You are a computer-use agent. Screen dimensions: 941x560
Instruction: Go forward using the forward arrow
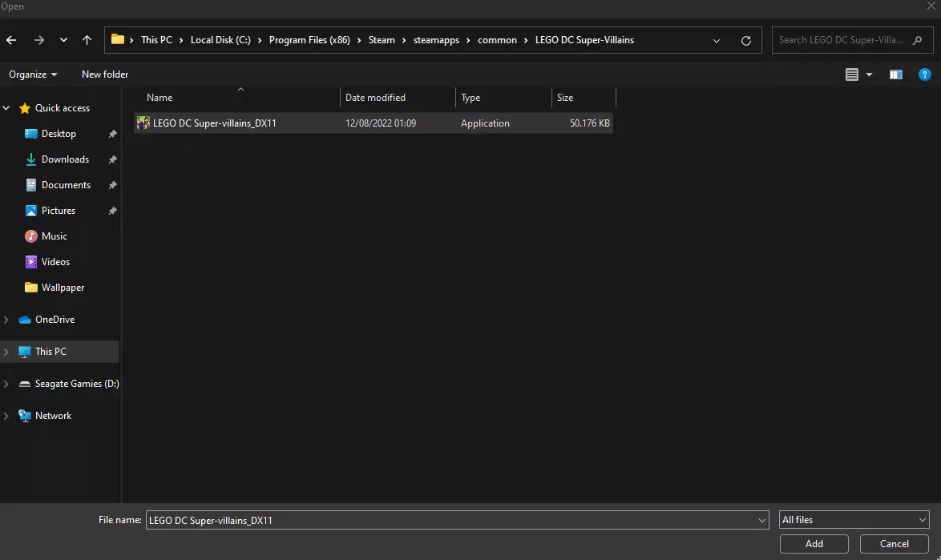coord(39,40)
